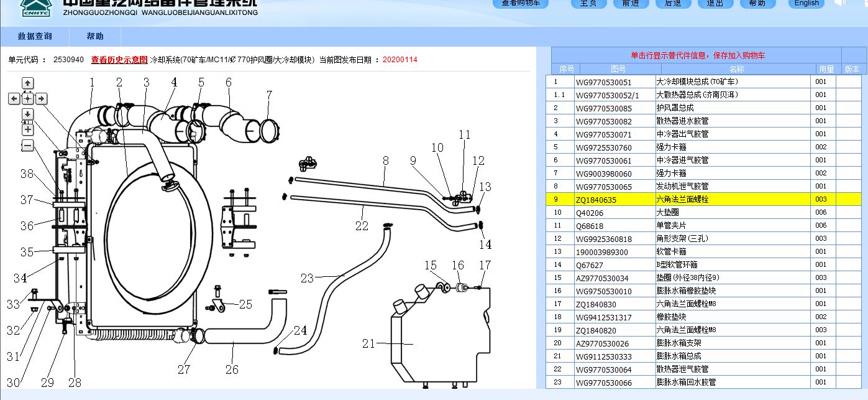Click the release date 20200114
Image resolution: width=868 pixels, height=400 pixels.
pos(400,60)
